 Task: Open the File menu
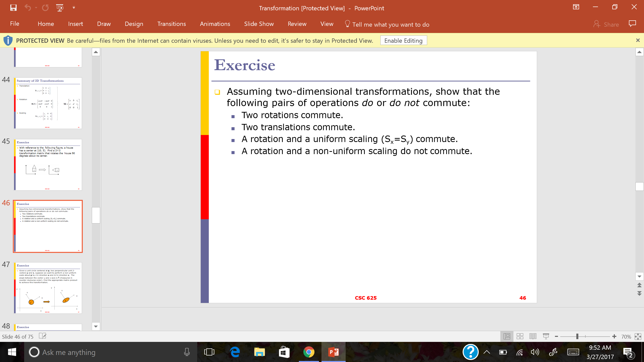coord(15,24)
